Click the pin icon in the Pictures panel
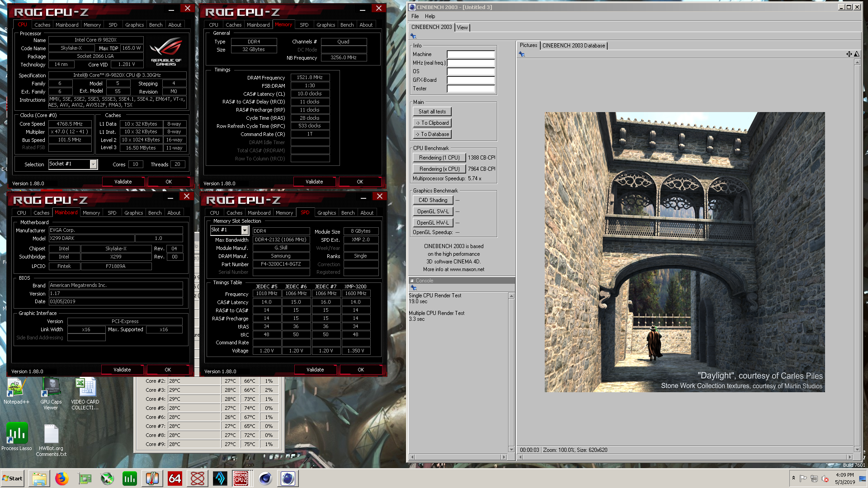 click(522, 54)
